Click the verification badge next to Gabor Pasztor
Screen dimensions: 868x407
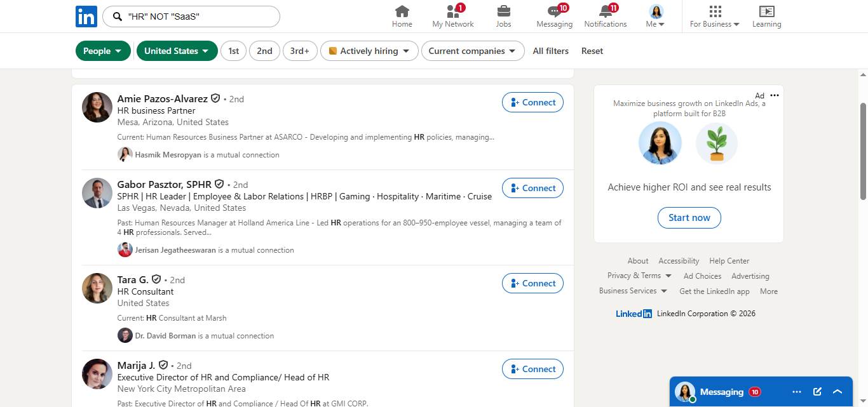tap(219, 184)
